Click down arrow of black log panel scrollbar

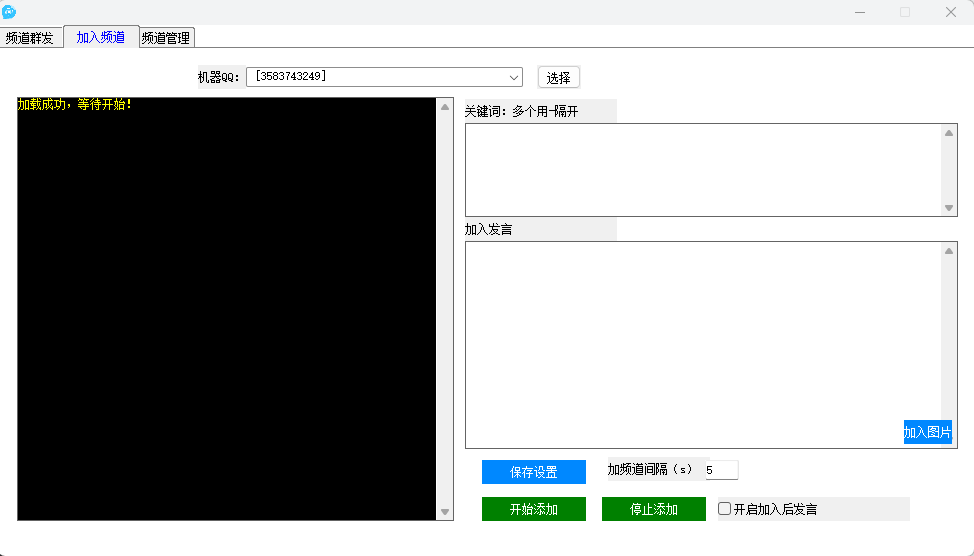tap(445, 512)
